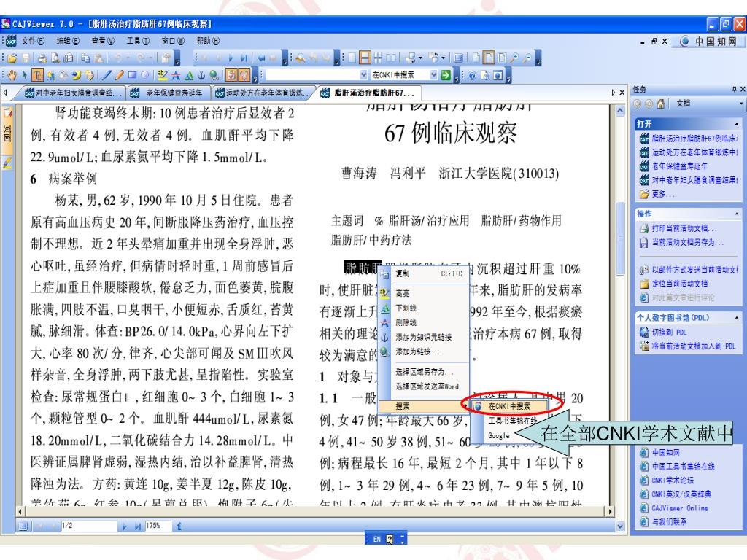
Task: Collapse the 操作 section in task pane
Action: (x=737, y=214)
